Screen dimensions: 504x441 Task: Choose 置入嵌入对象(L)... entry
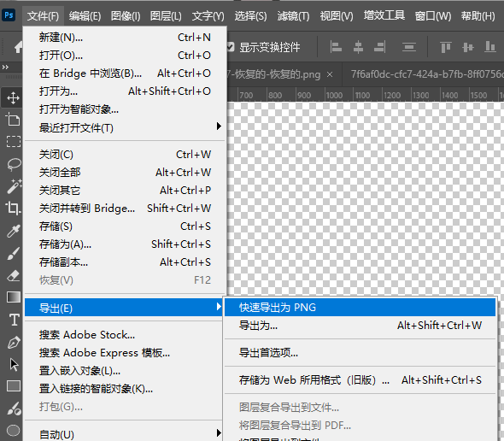tap(123, 371)
